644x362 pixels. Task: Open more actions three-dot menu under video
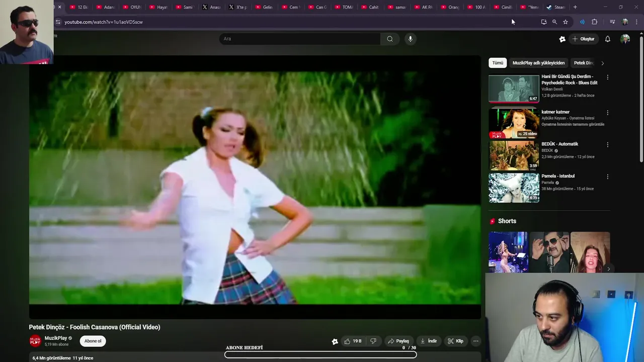tap(475, 341)
